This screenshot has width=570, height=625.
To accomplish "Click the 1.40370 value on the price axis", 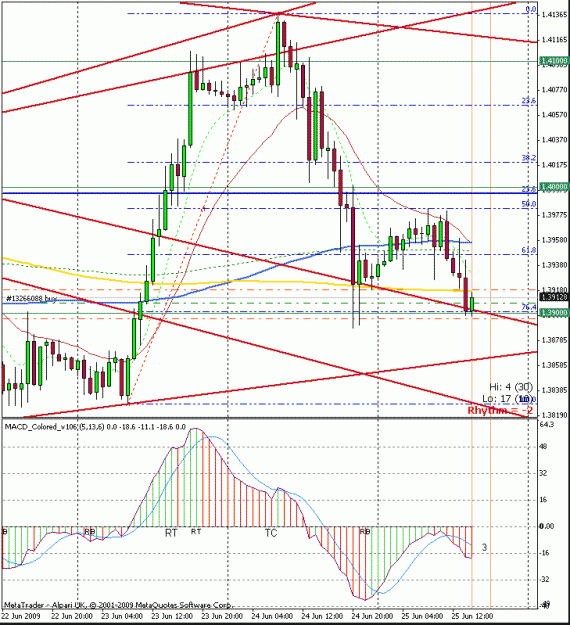I will [x=554, y=140].
